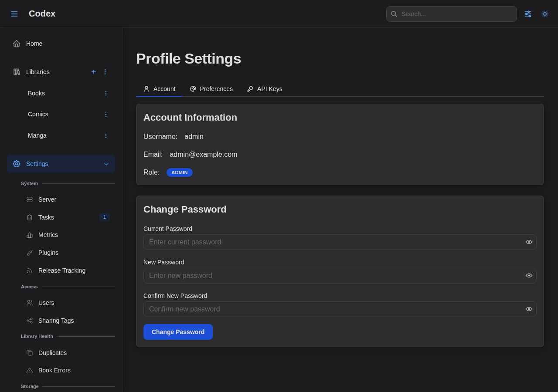
Task: Click the Book Errors warning icon
Action: [x=30, y=370]
